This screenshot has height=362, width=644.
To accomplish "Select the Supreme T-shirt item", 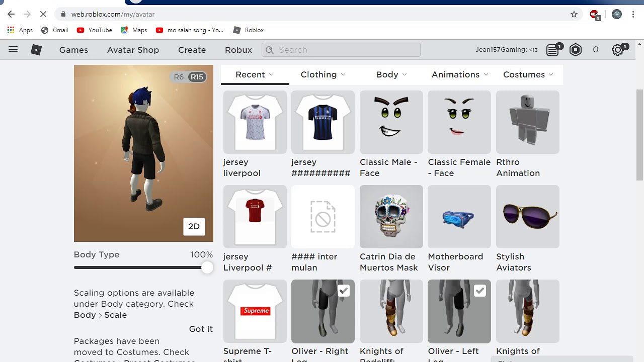I will tap(255, 311).
